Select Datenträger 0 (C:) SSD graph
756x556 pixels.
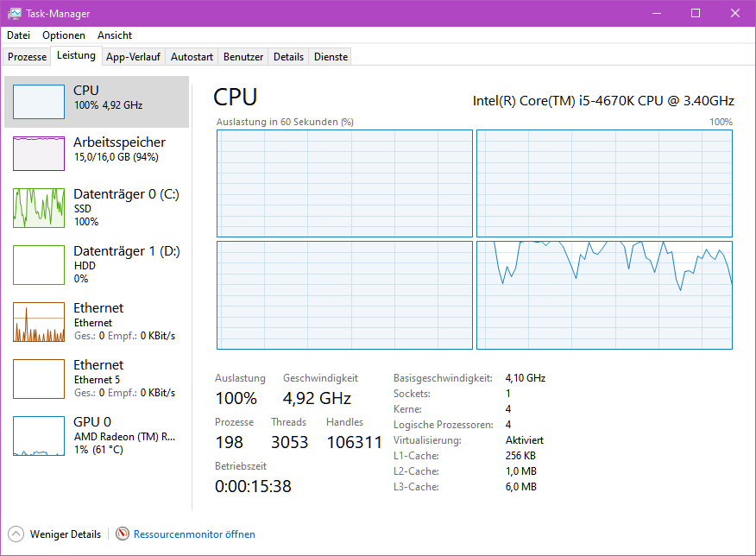tap(39, 208)
